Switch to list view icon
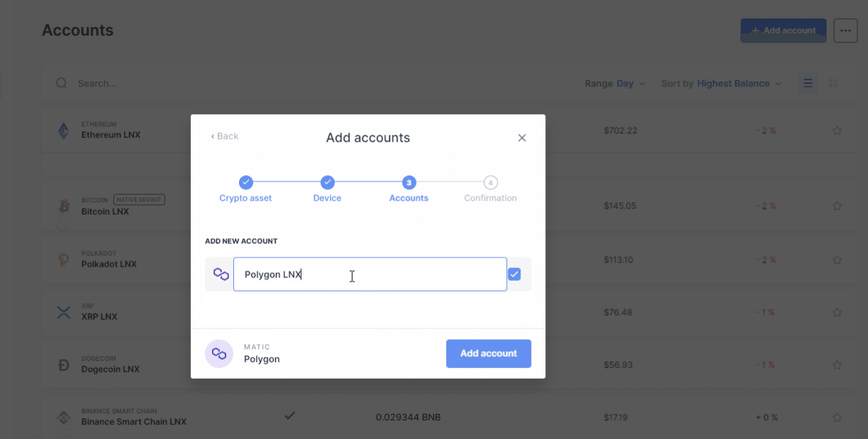 [x=808, y=84]
